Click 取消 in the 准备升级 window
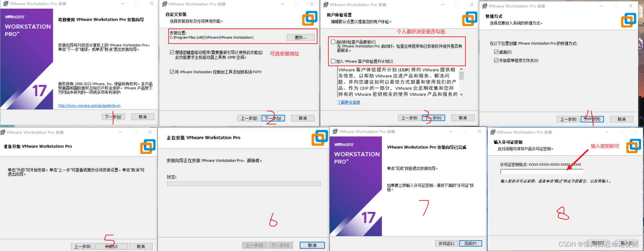Viewport: 644px width, 251px height. pyautogui.click(x=141, y=246)
